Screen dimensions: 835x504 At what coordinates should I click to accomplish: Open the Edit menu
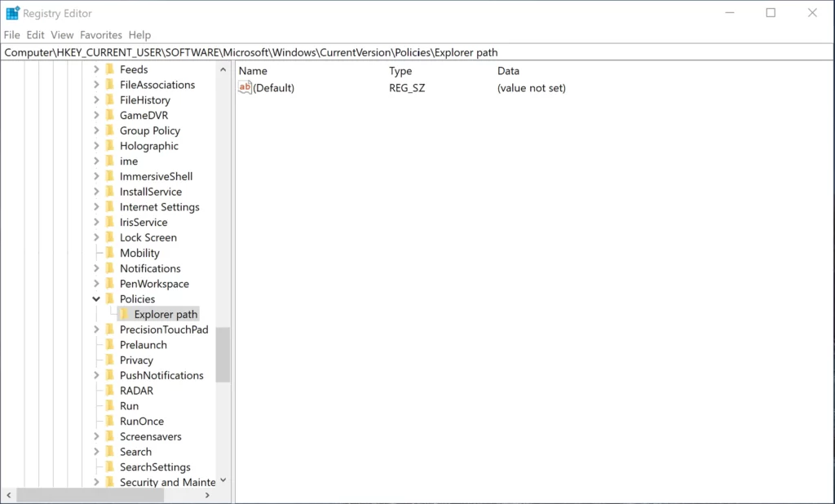point(35,35)
